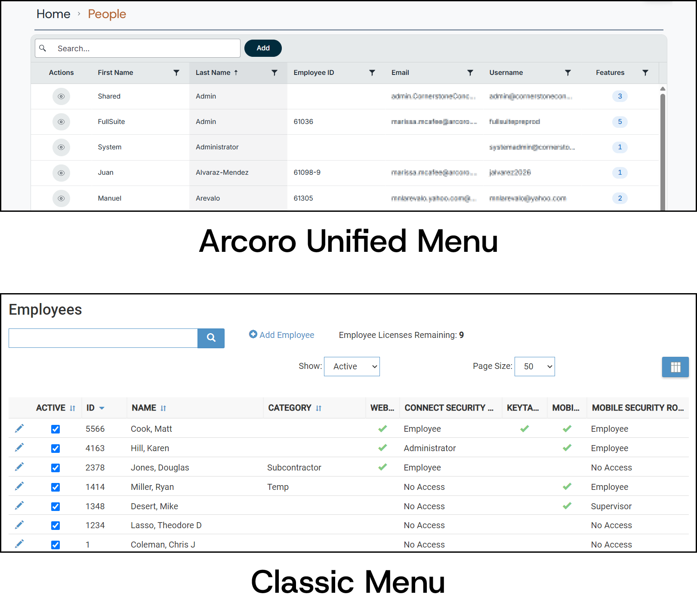Click the Employee ID filter funnel icon
This screenshot has height=616, width=697.
(x=372, y=73)
